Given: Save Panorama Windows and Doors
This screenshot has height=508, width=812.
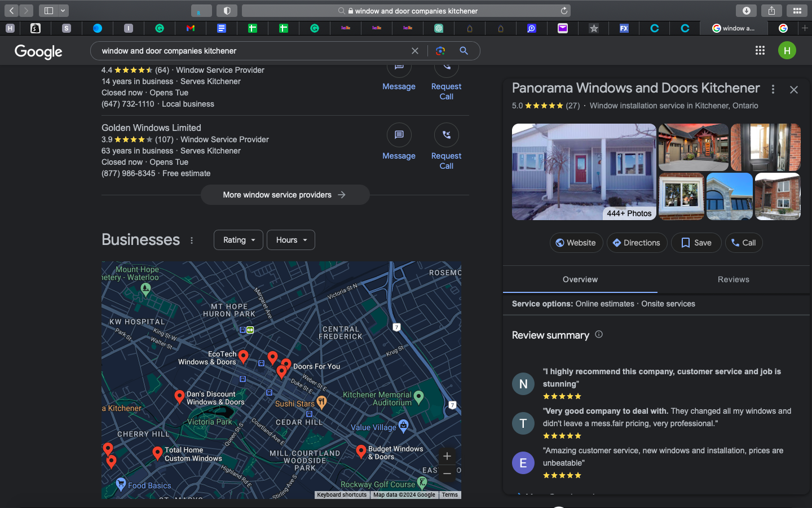Looking at the screenshot, I should [696, 243].
